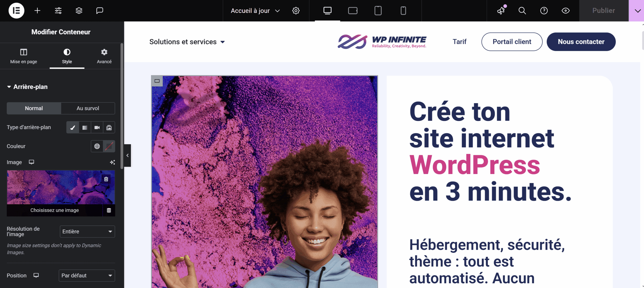Switch to the Avancé tab
The width and height of the screenshot is (644, 288).
tap(104, 56)
